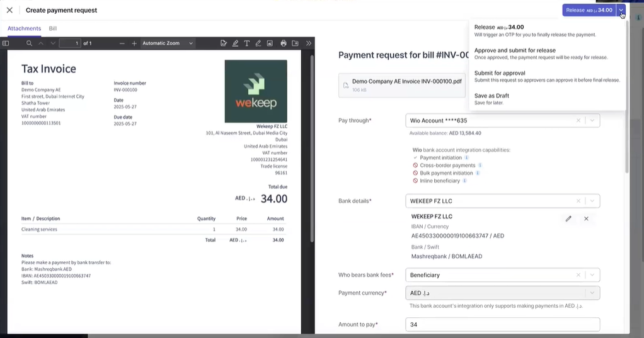Expand the Pay through account dropdown
Image resolution: width=644 pixels, height=338 pixels.
592,120
